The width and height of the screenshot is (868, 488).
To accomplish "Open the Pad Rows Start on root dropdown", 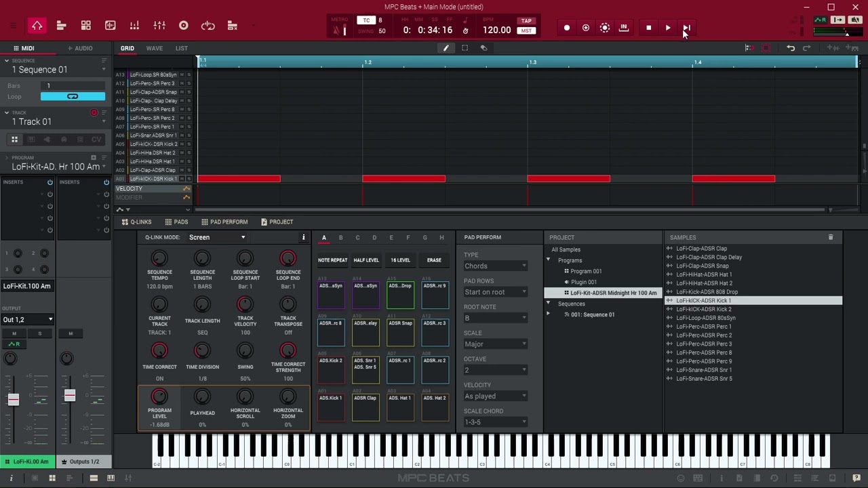I will pos(496,292).
